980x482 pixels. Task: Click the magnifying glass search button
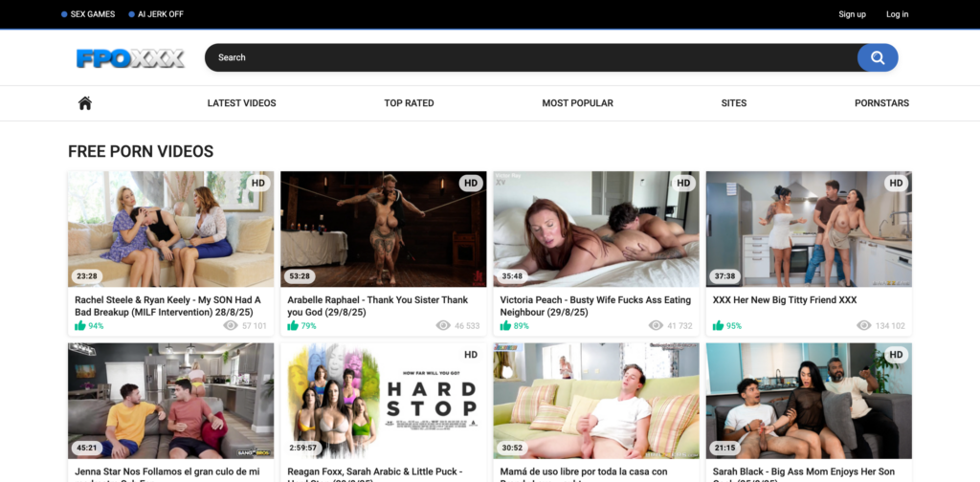878,57
